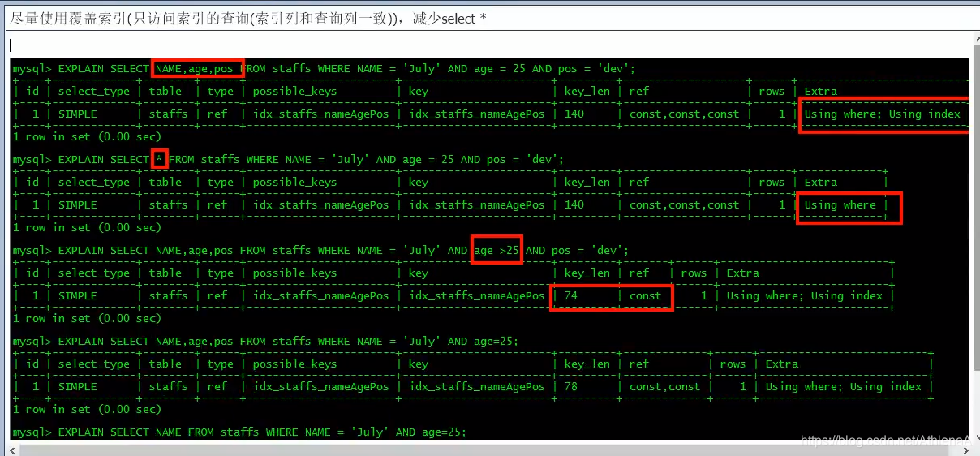The height and width of the screenshot is (456, 980).
Task: Click 'const,const,const' in the first result
Action: (x=684, y=114)
